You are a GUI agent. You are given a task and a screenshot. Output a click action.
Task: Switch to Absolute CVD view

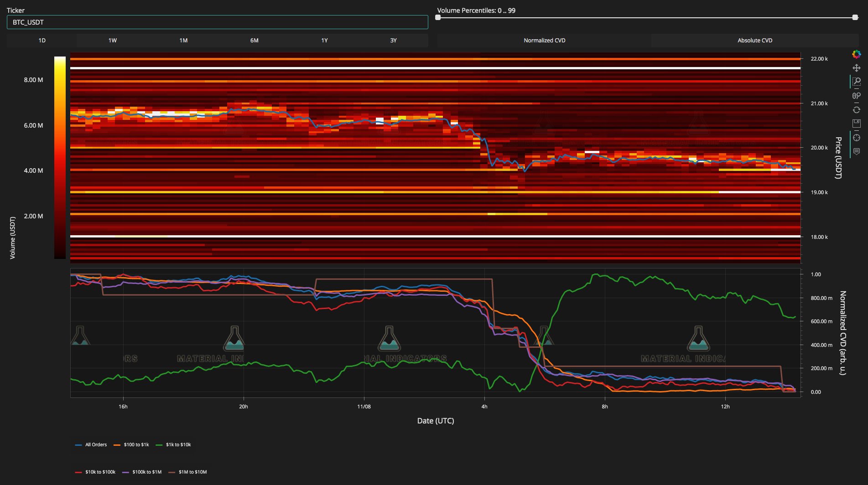tap(755, 41)
